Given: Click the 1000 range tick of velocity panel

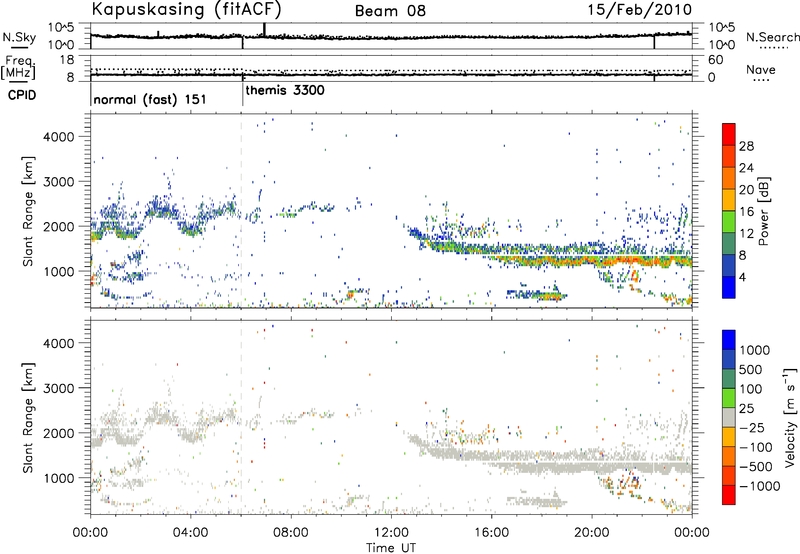Looking at the screenshot, I should (x=58, y=478).
